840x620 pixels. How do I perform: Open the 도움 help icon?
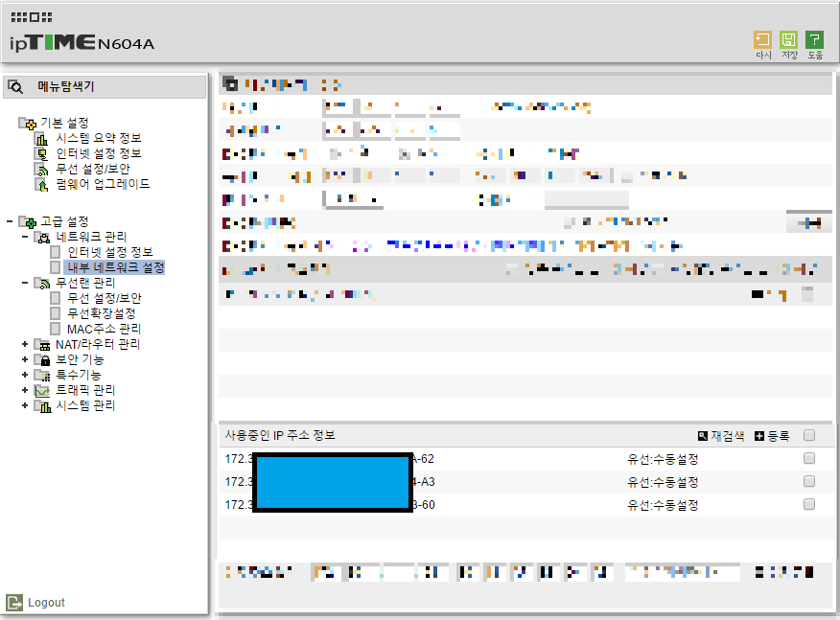815,40
